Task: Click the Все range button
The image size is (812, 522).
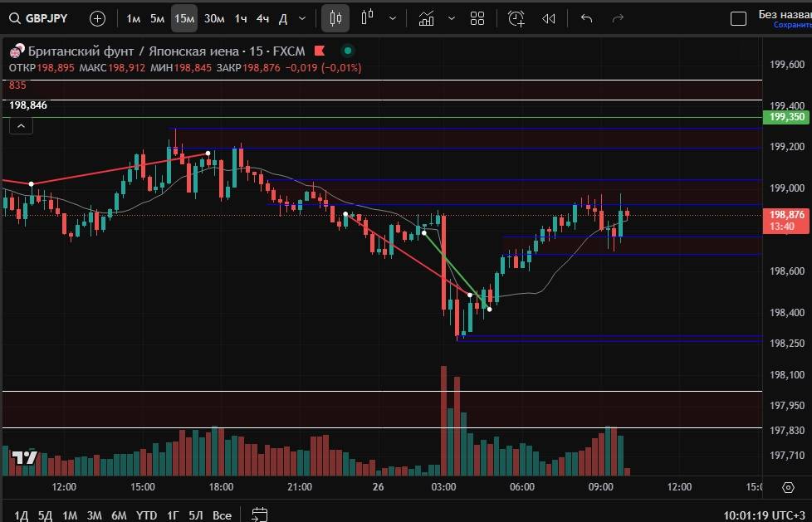Action: click(x=222, y=515)
